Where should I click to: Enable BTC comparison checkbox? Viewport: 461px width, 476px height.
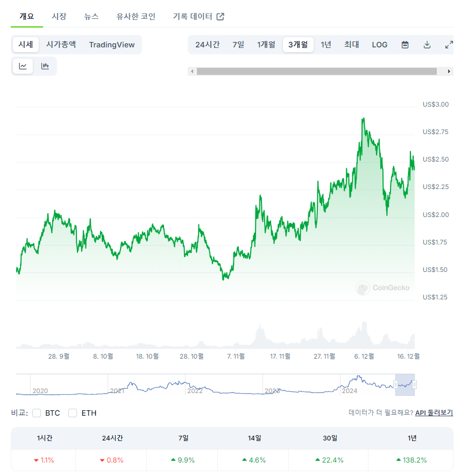(x=37, y=413)
